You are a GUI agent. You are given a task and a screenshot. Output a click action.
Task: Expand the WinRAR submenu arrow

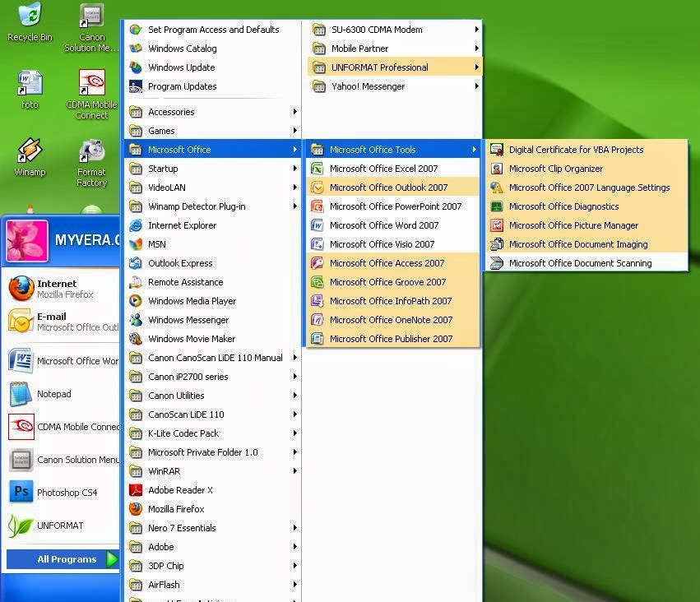pyautogui.click(x=294, y=471)
